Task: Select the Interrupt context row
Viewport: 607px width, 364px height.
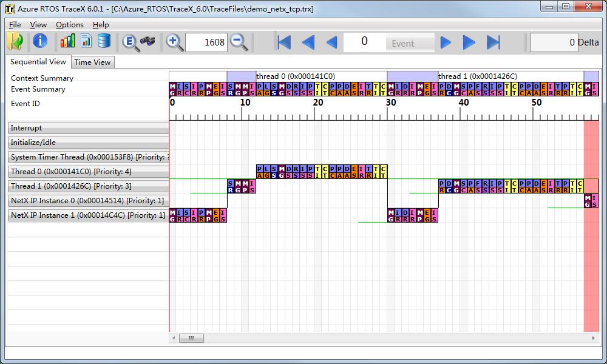Action: tap(88, 128)
